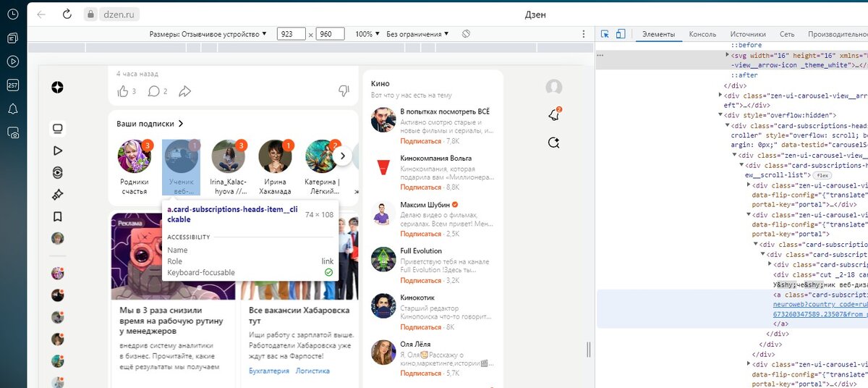Open the Dzen feed articles icon
The height and width of the screenshot is (388, 868).
[x=57, y=129]
